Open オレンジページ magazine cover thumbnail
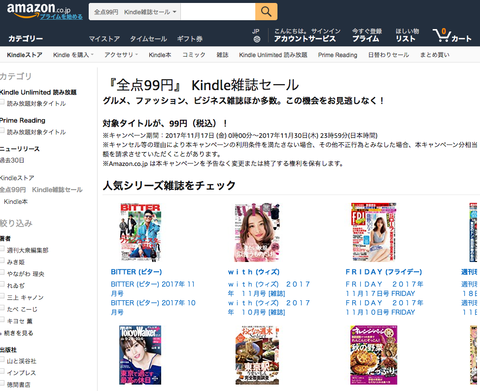480x391 pixels. pos(374,355)
